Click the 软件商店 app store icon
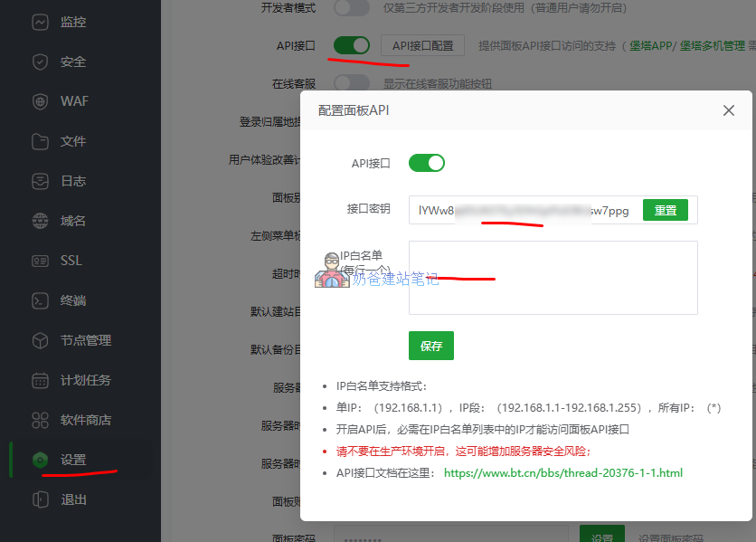The height and width of the screenshot is (542, 756). point(40,420)
